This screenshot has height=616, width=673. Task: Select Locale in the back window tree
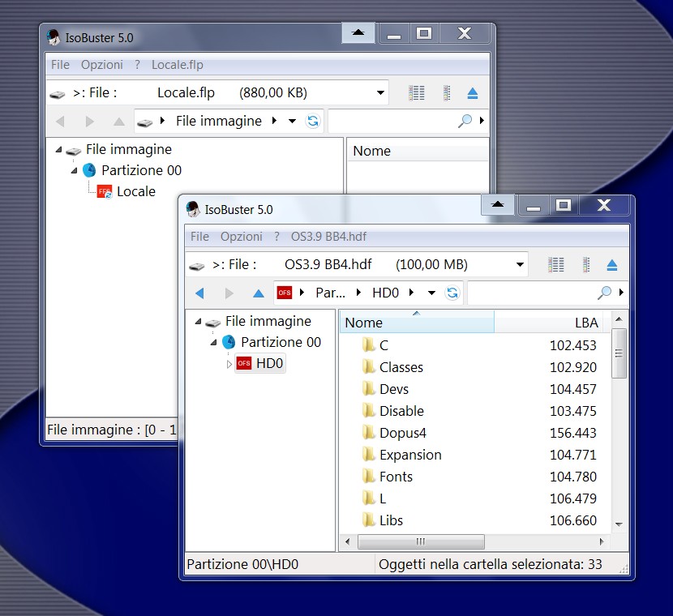pos(135,192)
